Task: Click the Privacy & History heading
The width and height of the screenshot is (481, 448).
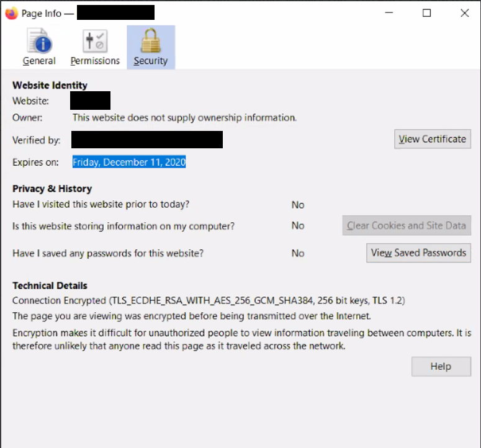Action: 52,189
